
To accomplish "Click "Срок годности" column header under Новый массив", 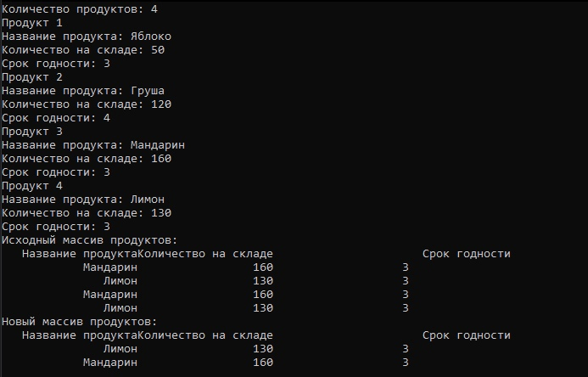I will point(466,335).
